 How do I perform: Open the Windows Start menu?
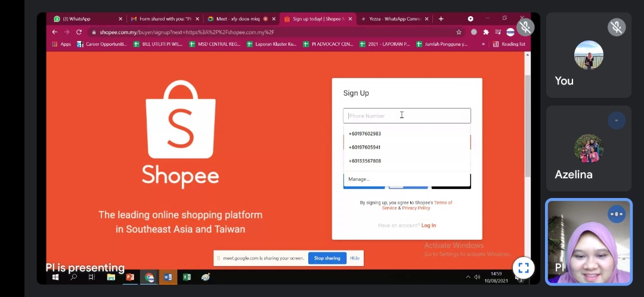(55, 277)
